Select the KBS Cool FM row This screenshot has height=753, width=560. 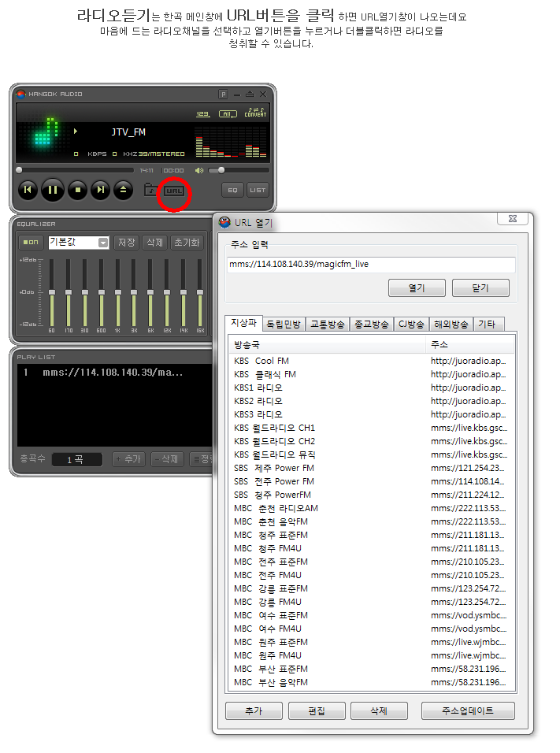click(x=372, y=361)
